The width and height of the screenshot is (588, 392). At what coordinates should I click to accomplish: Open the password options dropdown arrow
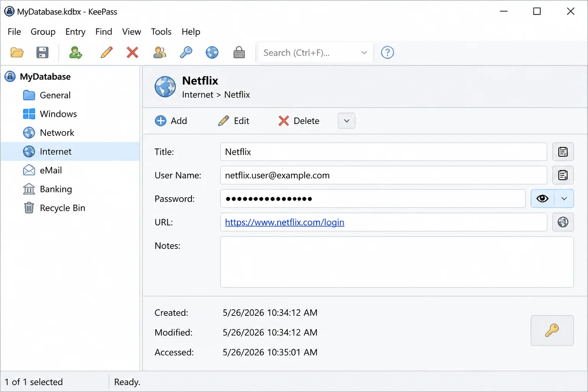[x=564, y=199]
